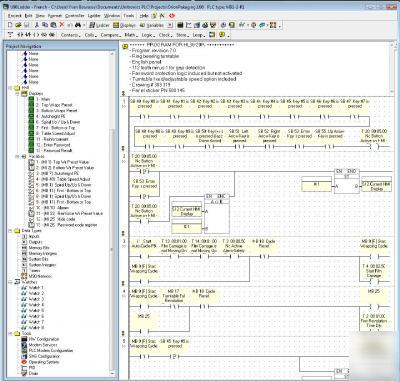
Task: Click the New project toolbar icon
Action: [x=10, y=25]
